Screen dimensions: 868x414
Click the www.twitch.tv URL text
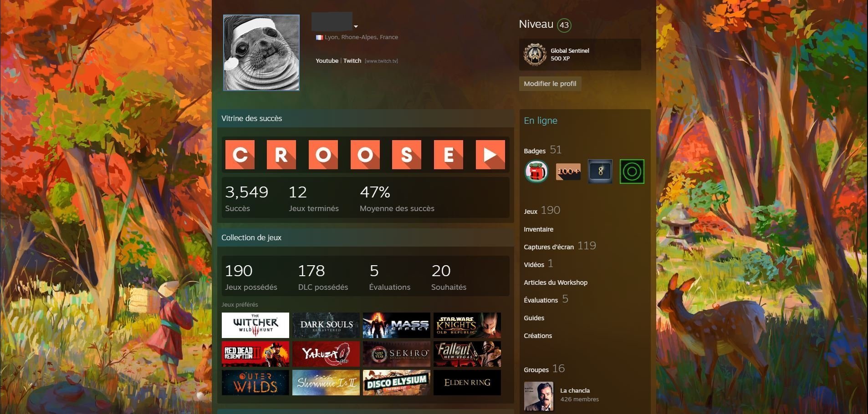point(381,61)
